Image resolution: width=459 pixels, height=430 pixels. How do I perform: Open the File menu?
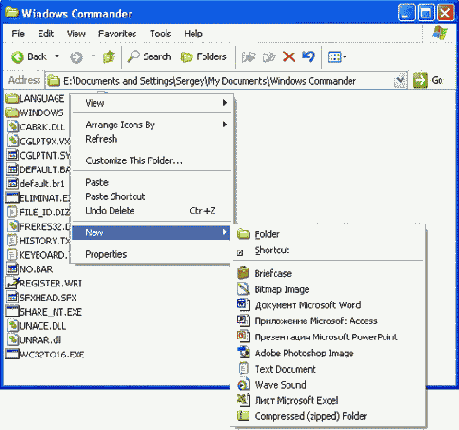point(18,34)
